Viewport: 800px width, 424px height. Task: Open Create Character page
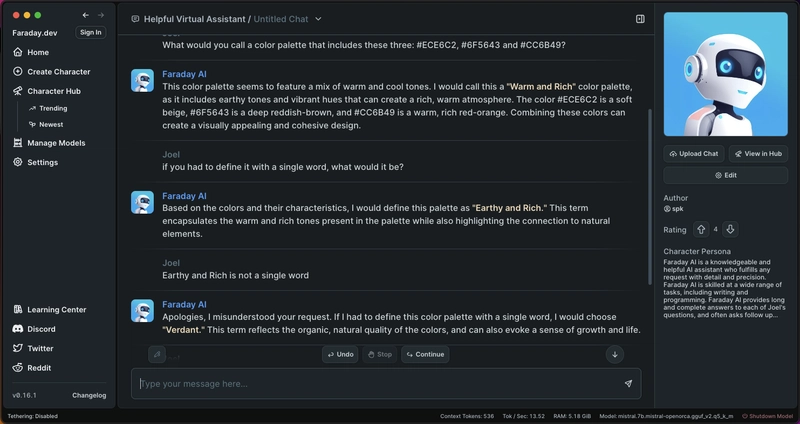tap(58, 72)
